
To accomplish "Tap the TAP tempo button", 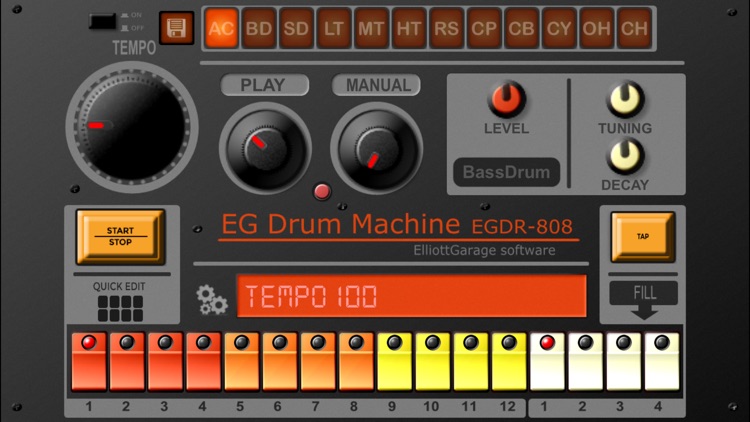I will (x=643, y=237).
